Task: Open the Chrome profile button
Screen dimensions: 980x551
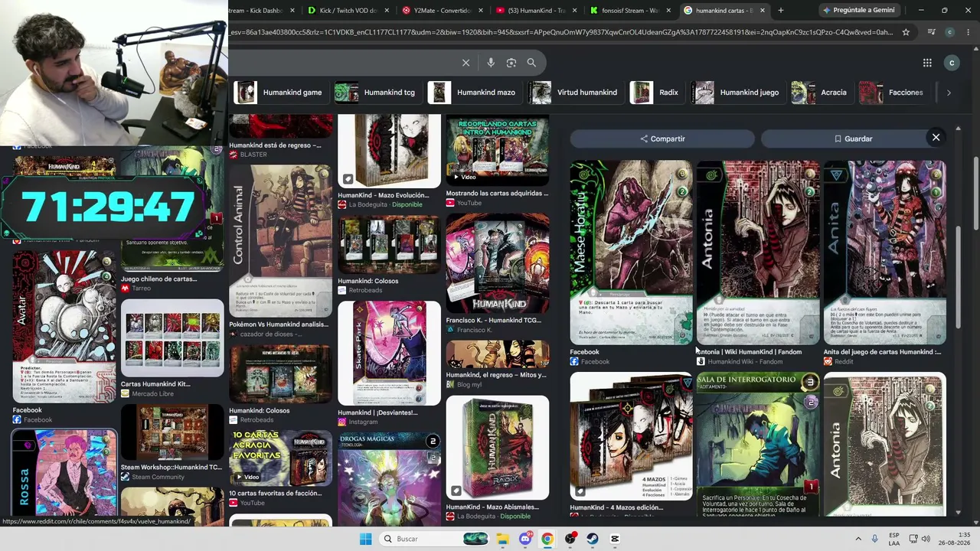Action: pyautogui.click(x=950, y=32)
